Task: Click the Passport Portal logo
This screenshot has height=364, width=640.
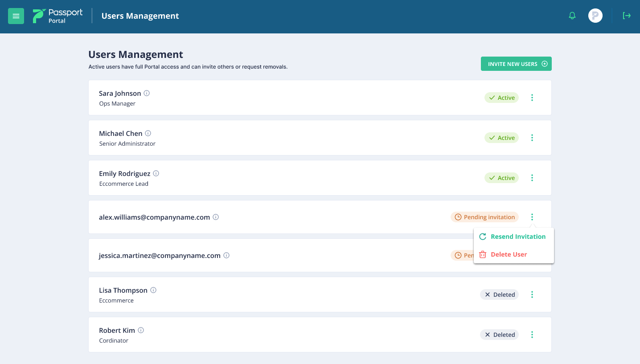Action: (57, 16)
